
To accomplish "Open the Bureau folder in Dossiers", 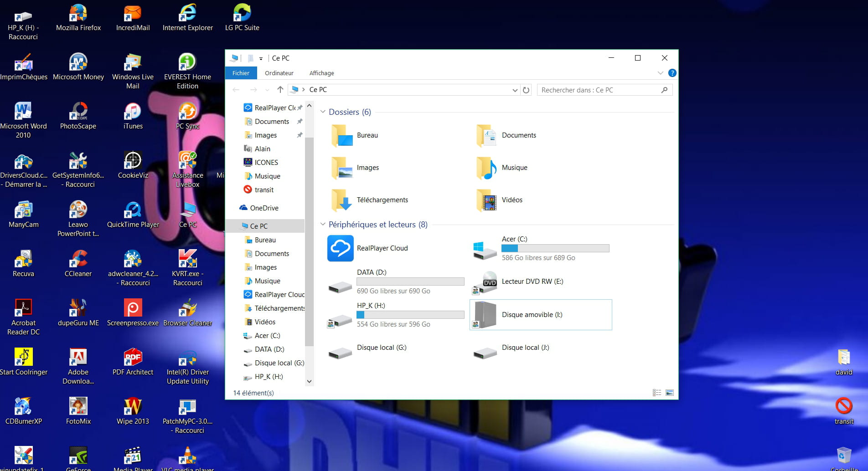I will [355, 135].
